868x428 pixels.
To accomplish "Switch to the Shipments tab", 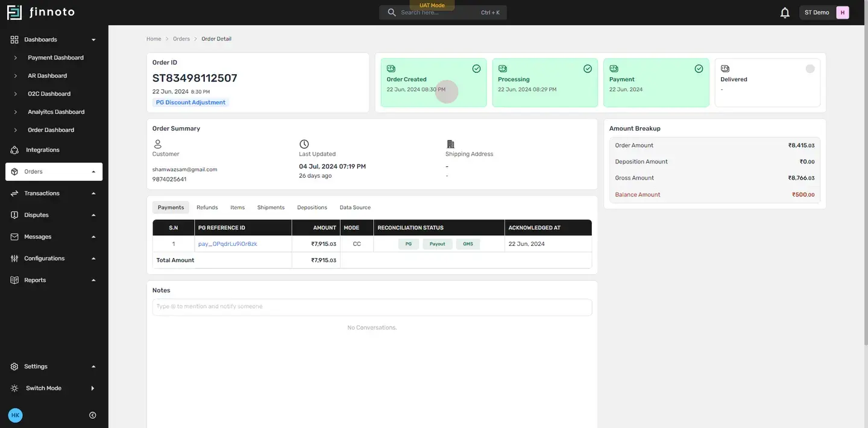I will (x=271, y=207).
